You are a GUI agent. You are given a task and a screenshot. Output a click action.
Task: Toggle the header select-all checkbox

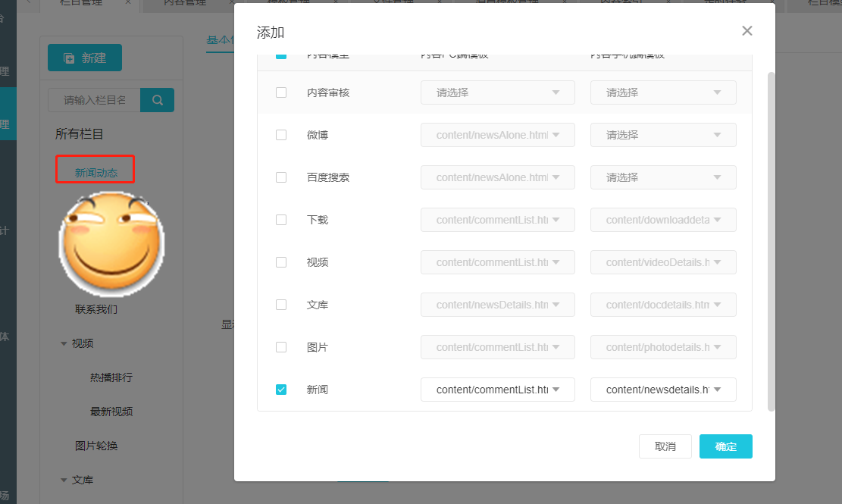[x=281, y=55]
